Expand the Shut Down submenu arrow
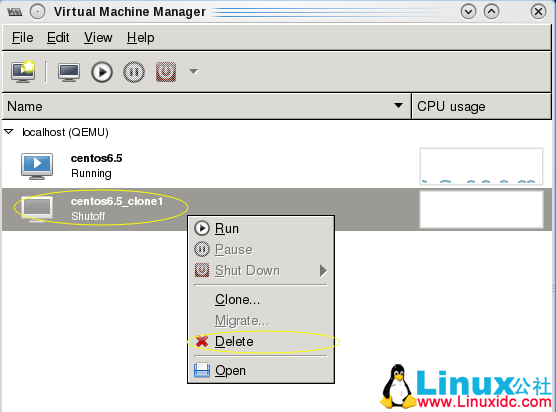 pyautogui.click(x=323, y=271)
